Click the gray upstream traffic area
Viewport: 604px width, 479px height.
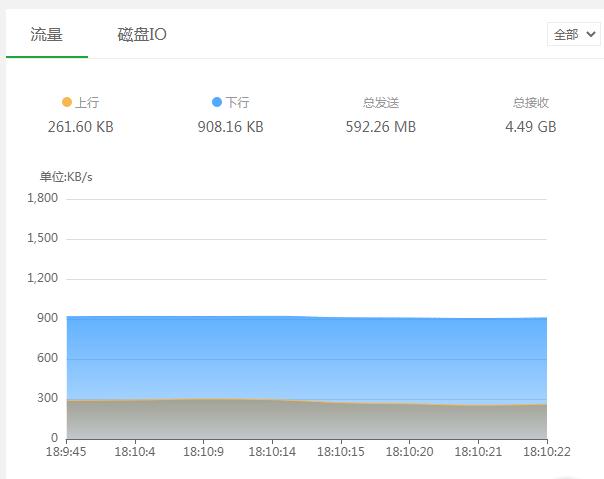(x=307, y=421)
